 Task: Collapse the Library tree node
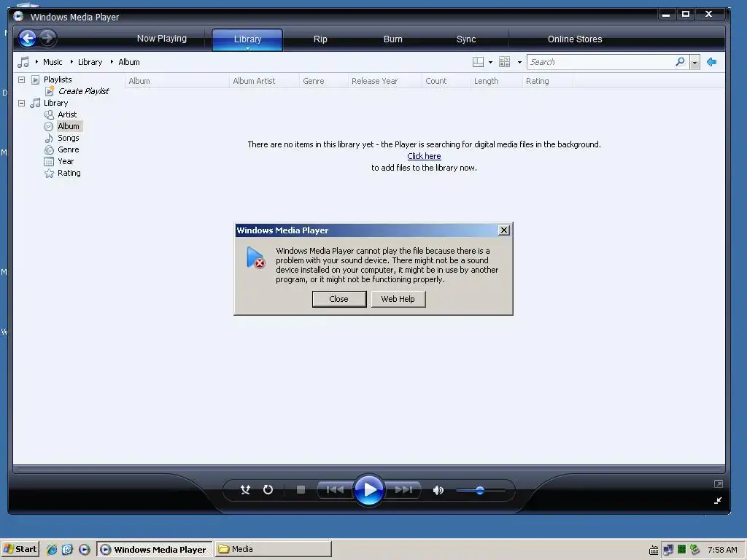[x=21, y=103]
